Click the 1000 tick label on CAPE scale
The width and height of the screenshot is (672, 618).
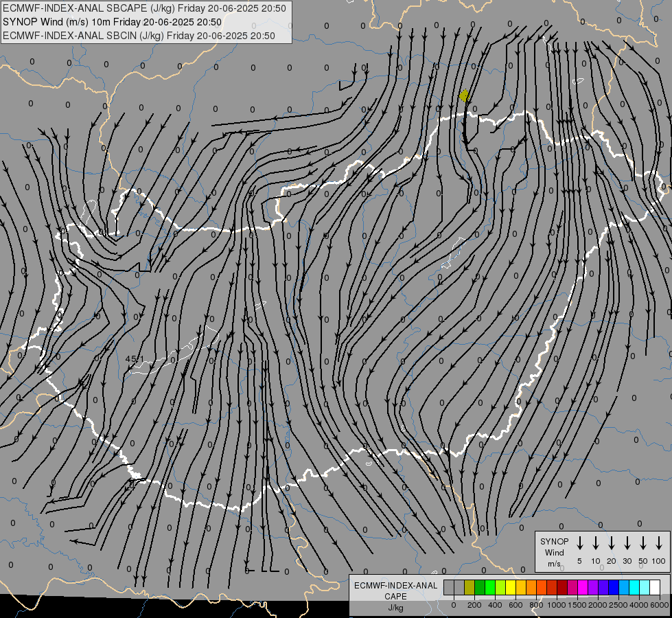(556, 605)
